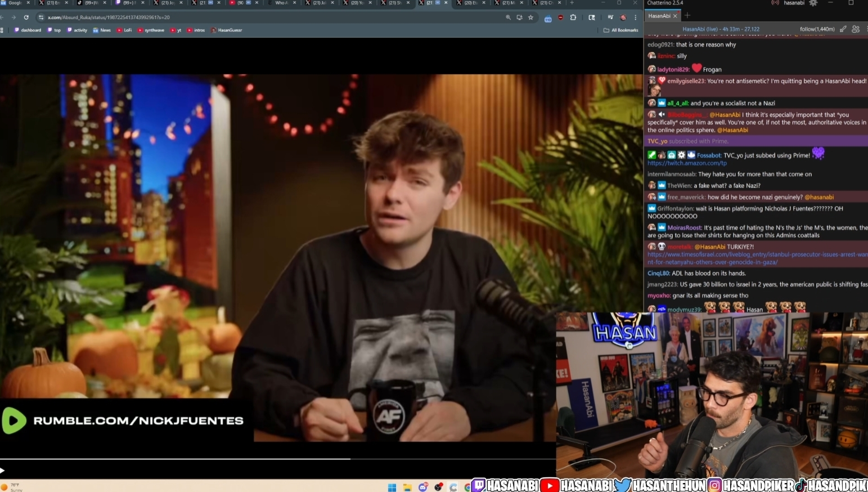Click username Fossabot in chat

point(708,155)
